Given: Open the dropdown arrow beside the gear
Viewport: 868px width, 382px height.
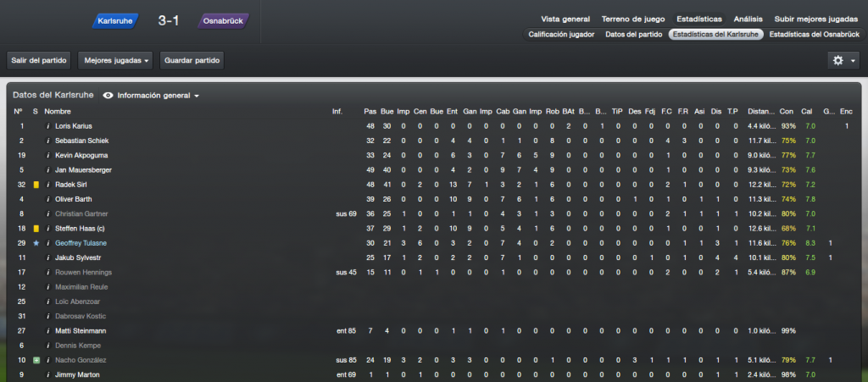Looking at the screenshot, I should pos(853,60).
